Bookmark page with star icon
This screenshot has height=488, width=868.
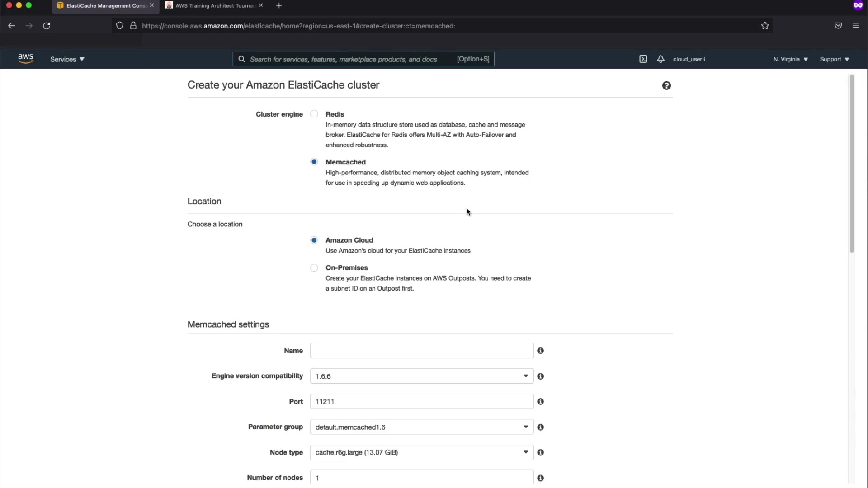click(x=764, y=26)
